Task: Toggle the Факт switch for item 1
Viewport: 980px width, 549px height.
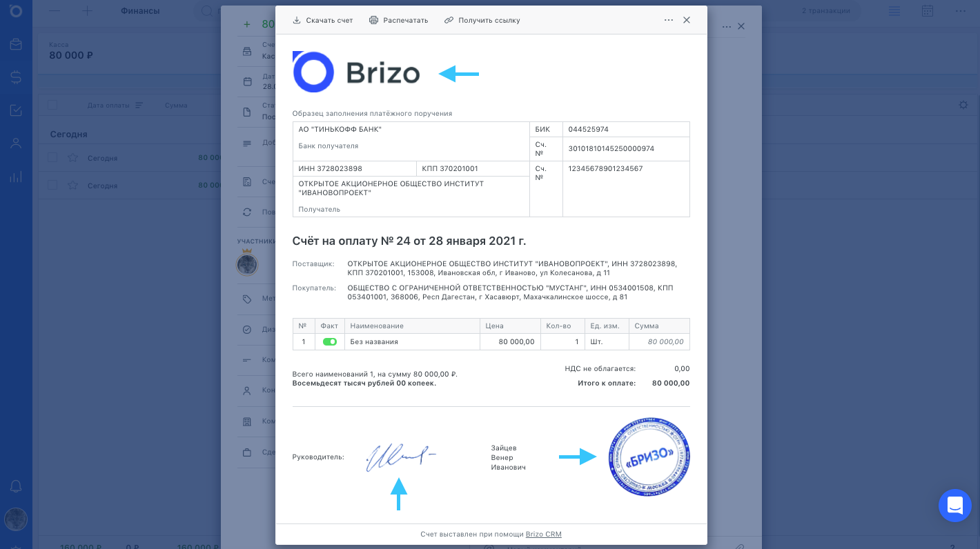Action: coord(330,341)
